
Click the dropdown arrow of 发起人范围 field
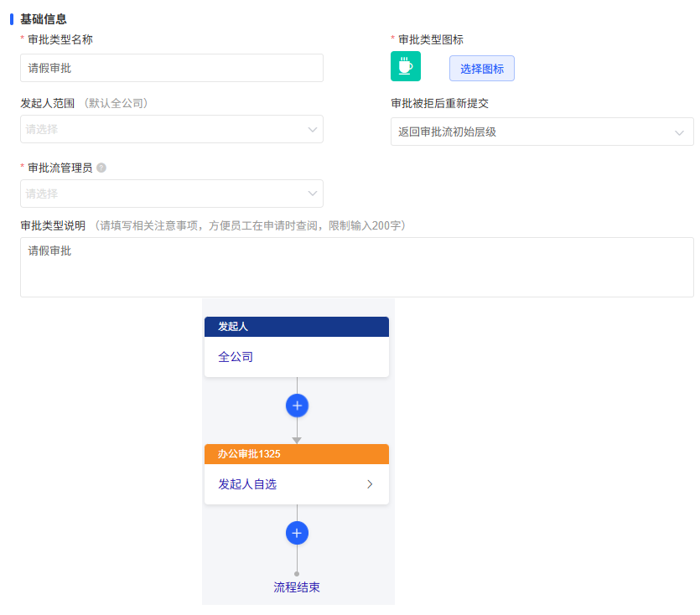pos(313,129)
